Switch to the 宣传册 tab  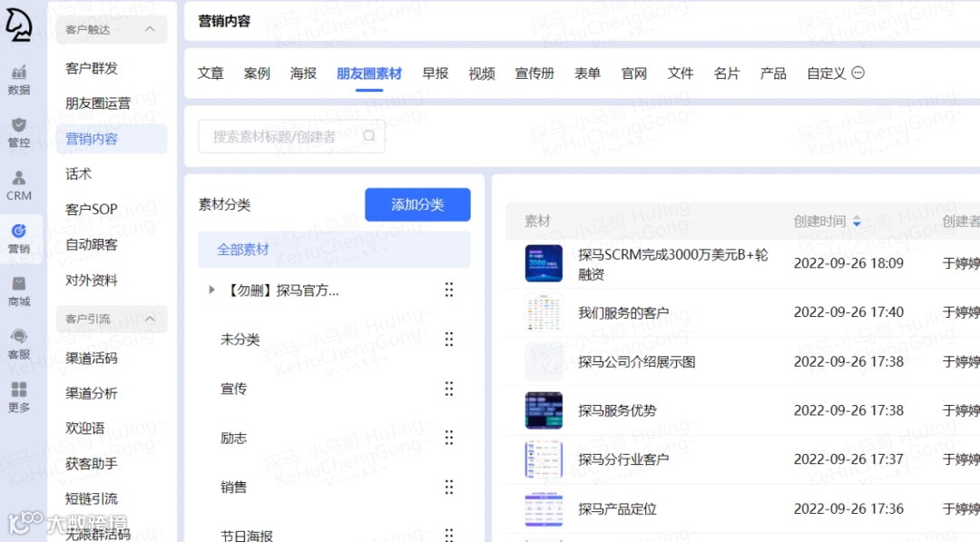pos(534,74)
